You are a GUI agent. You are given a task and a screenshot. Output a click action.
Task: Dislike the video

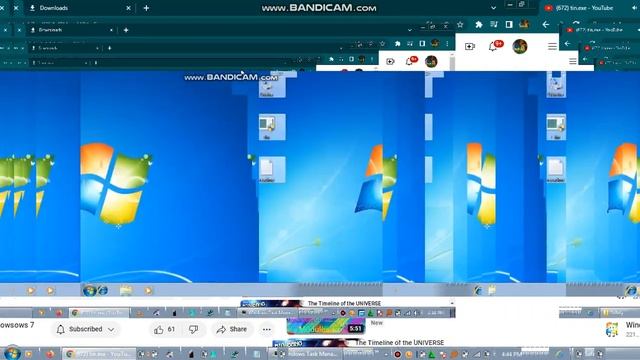point(193,329)
